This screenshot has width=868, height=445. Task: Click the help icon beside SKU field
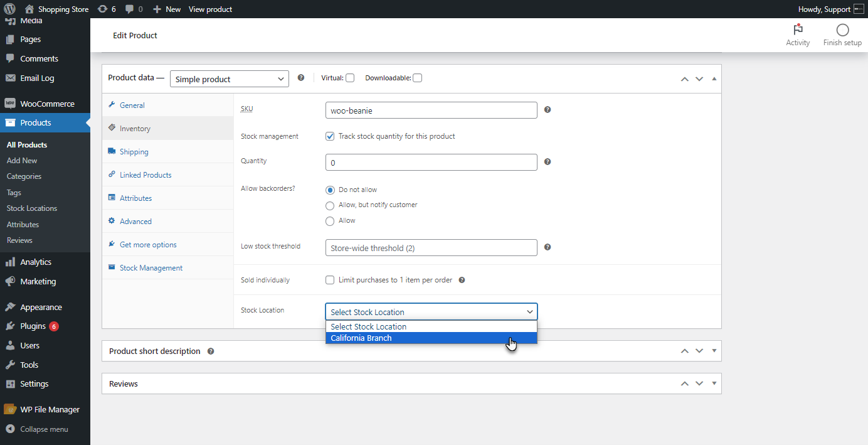[x=548, y=110]
